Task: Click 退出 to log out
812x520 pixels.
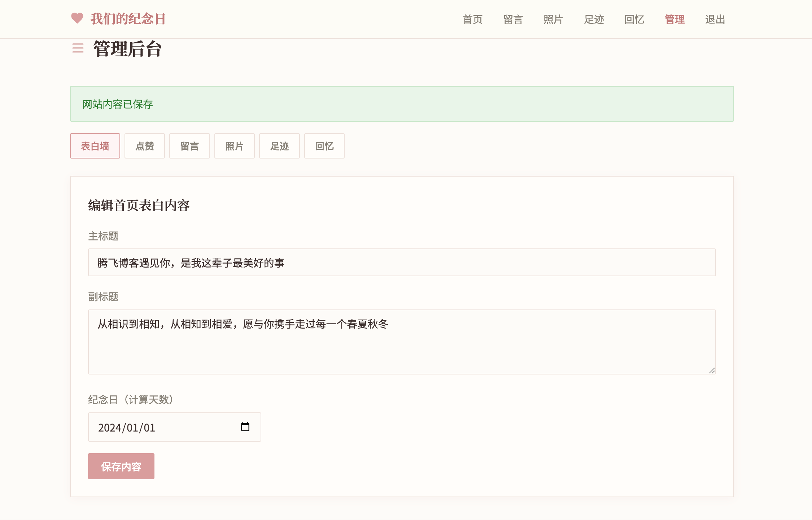Action: point(715,19)
